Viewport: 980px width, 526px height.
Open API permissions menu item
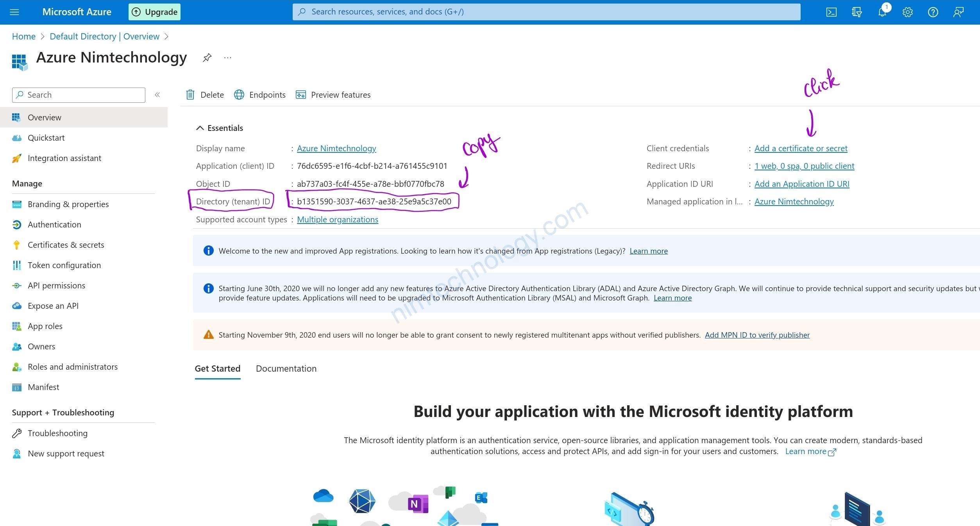point(56,286)
